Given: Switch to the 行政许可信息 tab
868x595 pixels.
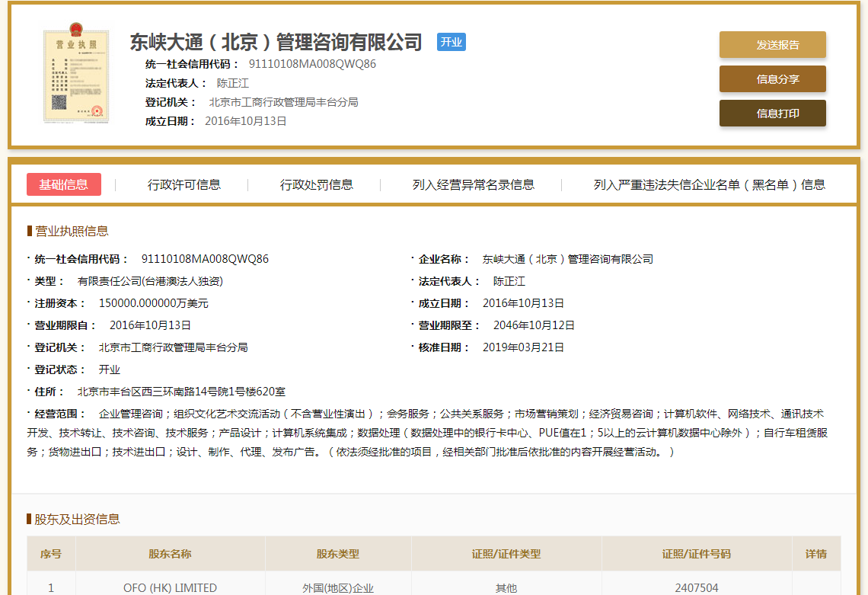Looking at the screenshot, I should coord(183,184).
